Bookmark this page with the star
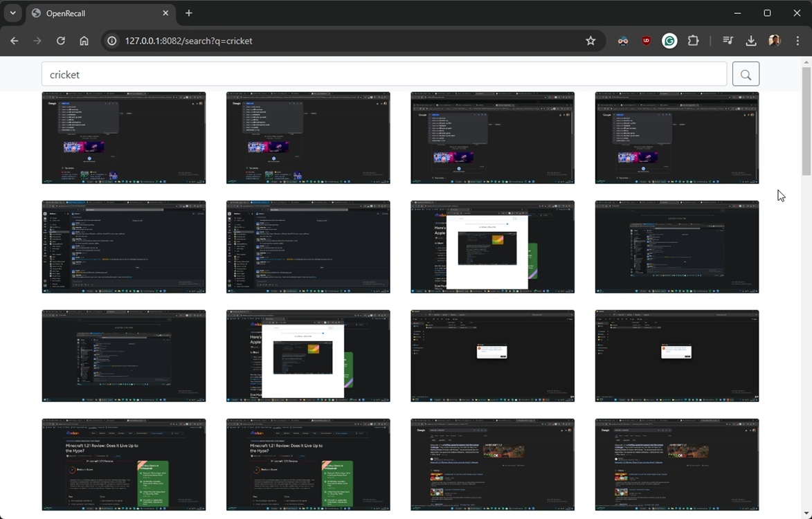812x519 pixels. point(590,41)
